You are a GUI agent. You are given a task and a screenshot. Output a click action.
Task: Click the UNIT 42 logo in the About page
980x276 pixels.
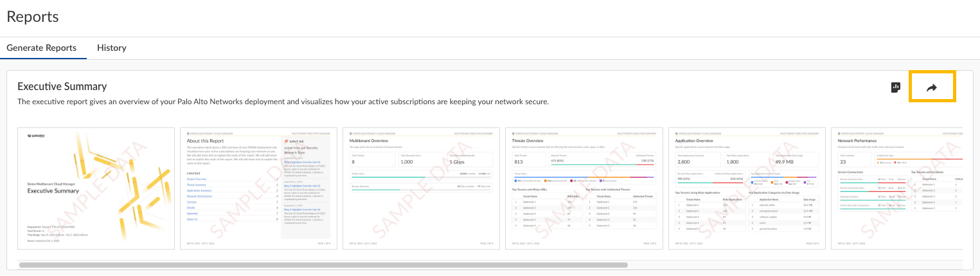(x=294, y=140)
